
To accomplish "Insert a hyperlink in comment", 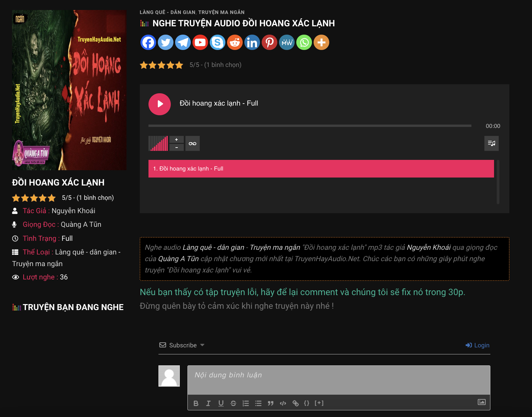I will click(x=296, y=403).
